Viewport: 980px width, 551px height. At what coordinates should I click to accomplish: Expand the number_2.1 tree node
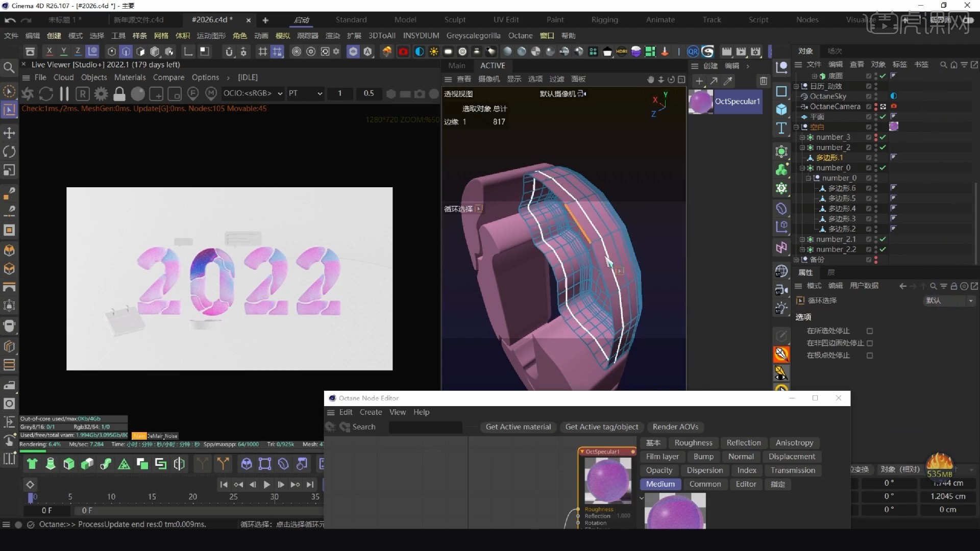802,239
